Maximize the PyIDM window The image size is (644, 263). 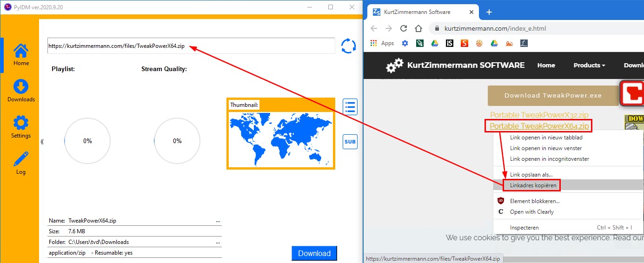coord(331,7)
